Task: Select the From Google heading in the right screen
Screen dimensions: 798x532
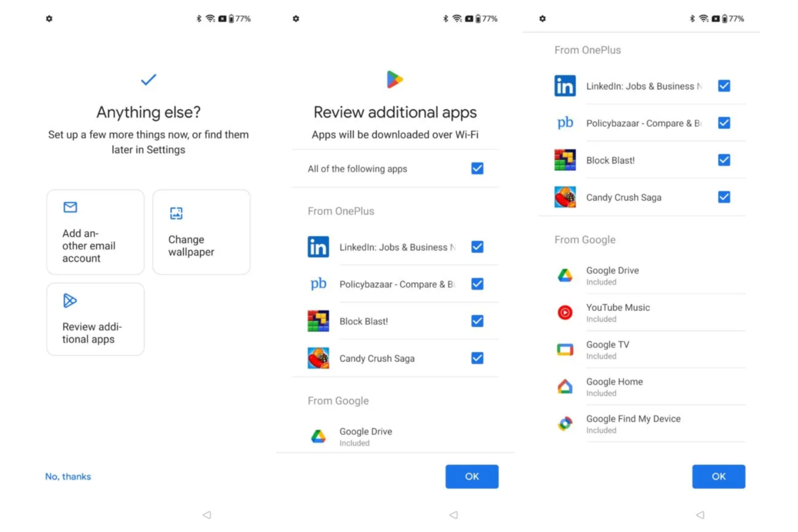Action: (585, 240)
